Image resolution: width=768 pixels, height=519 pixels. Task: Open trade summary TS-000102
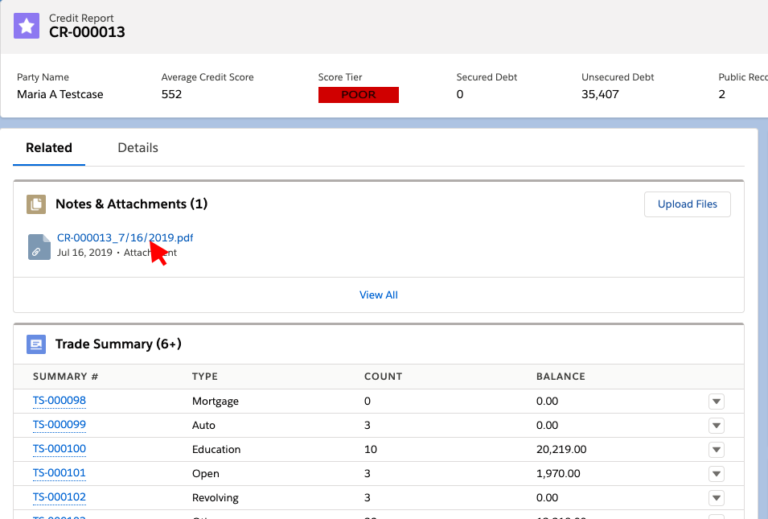tap(59, 497)
